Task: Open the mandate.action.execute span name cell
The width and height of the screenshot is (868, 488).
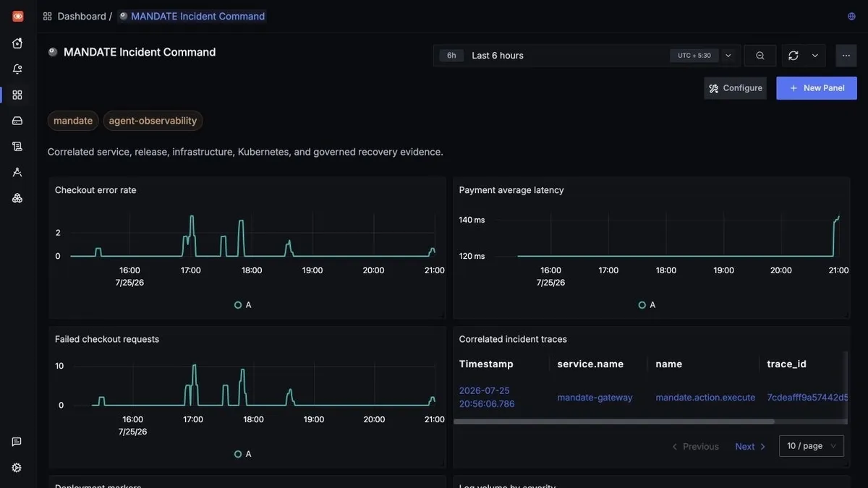Action: pyautogui.click(x=705, y=398)
